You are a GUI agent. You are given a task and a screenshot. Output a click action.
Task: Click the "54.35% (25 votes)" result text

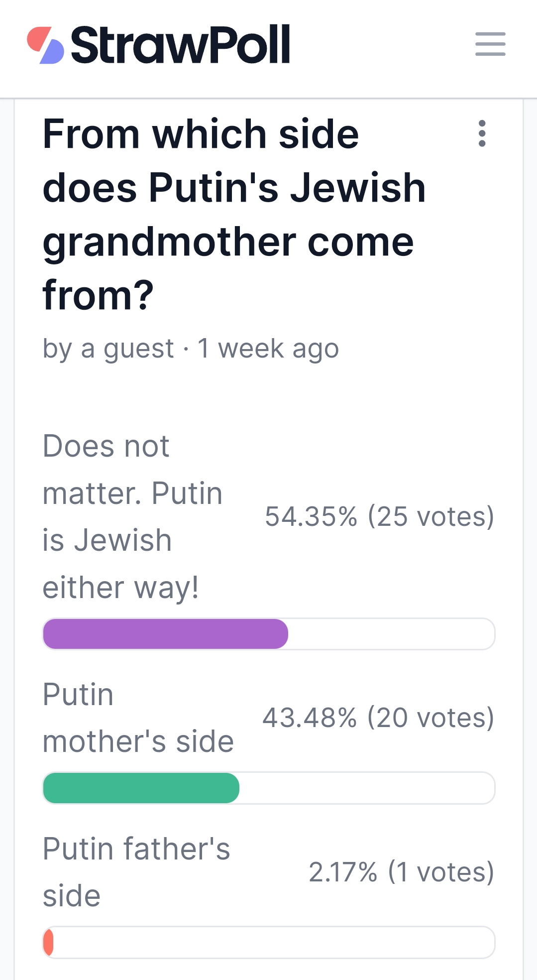tap(379, 516)
